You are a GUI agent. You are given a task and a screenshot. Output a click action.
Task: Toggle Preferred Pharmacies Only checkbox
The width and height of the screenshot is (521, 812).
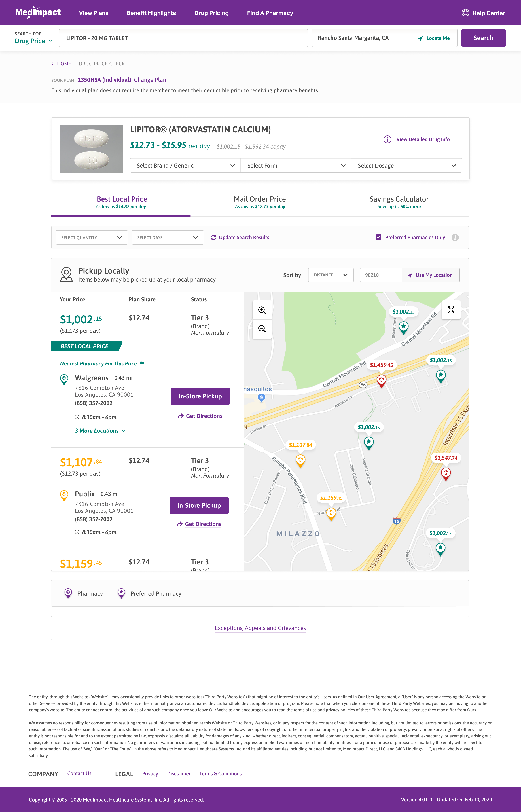pos(379,238)
